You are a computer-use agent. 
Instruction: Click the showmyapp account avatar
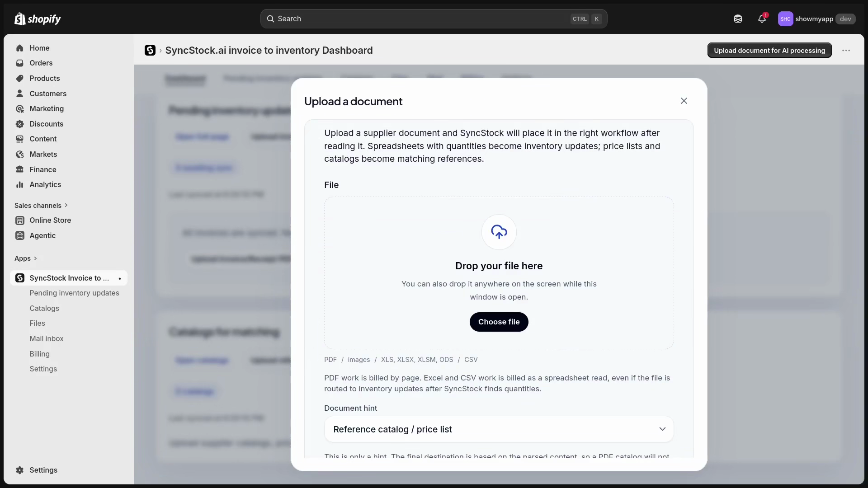(786, 19)
